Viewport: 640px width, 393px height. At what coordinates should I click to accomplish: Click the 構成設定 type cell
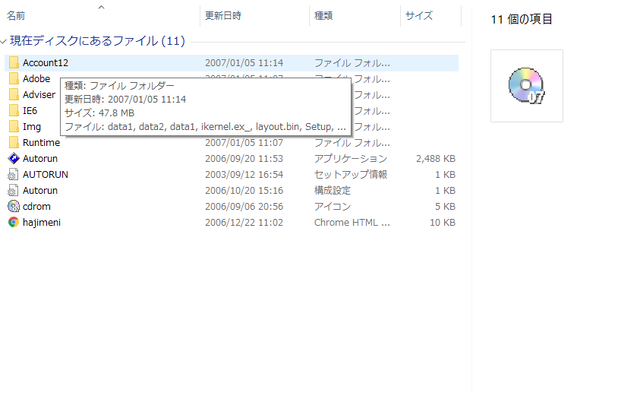[332, 191]
